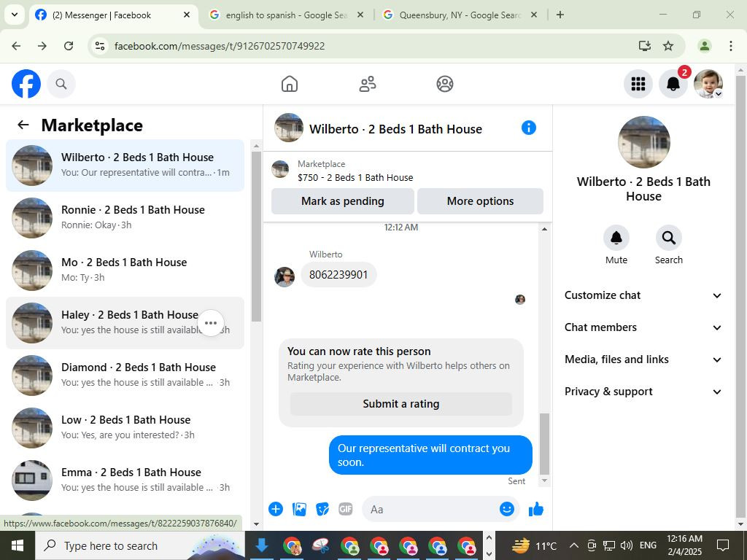Install app icon in address bar
This screenshot has width=747, height=560.
click(645, 46)
